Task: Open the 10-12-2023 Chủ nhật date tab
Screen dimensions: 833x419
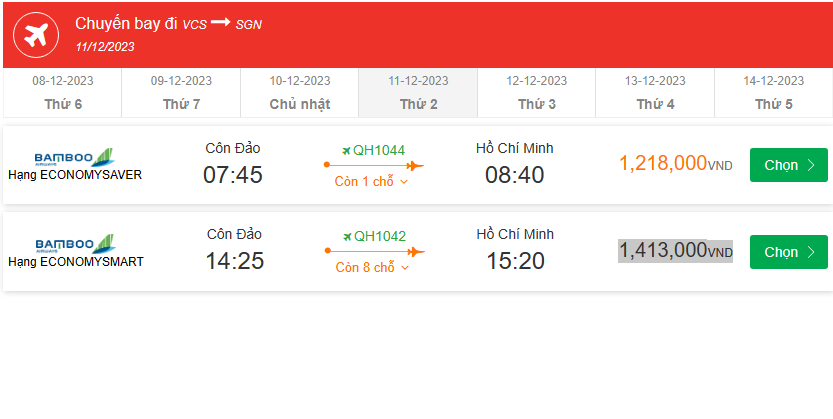Action: (x=300, y=93)
